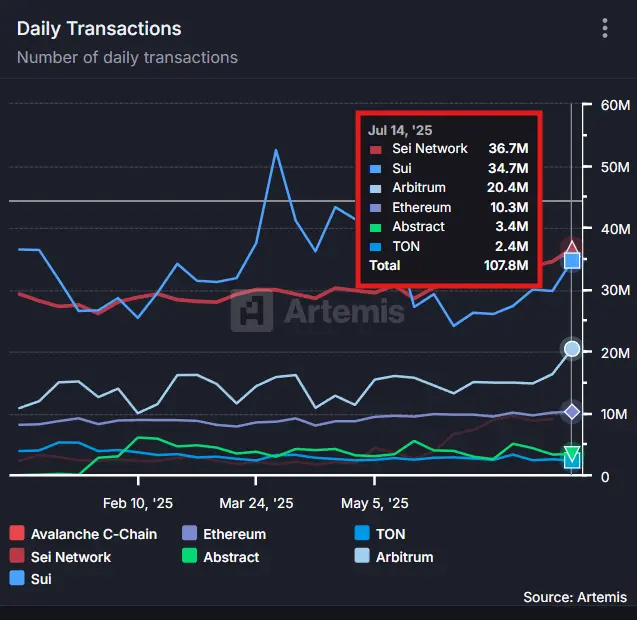
Task: Toggle TON series in legend
Action: (x=380, y=533)
